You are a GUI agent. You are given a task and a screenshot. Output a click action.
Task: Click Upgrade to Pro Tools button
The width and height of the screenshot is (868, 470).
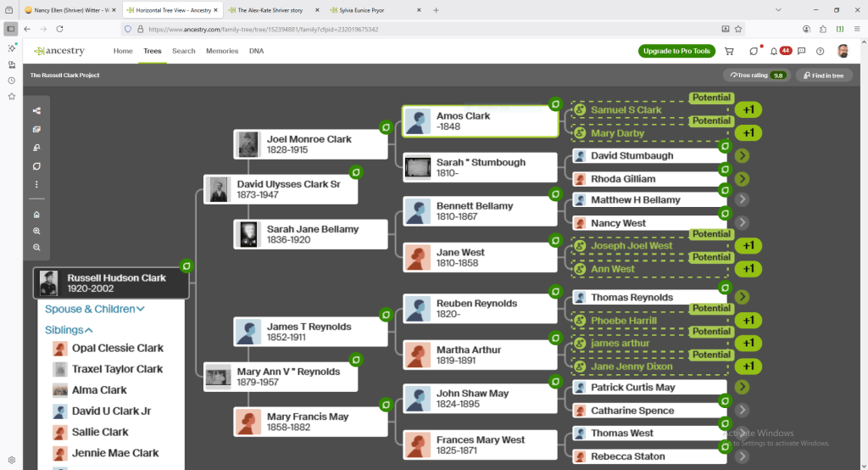[x=676, y=51]
